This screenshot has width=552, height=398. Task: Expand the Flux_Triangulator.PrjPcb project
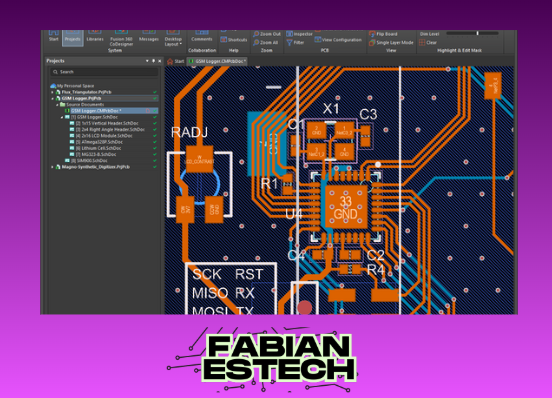pos(52,92)
